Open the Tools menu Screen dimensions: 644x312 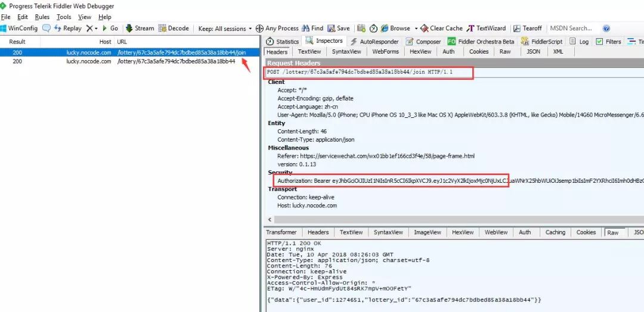coord(64,17)
